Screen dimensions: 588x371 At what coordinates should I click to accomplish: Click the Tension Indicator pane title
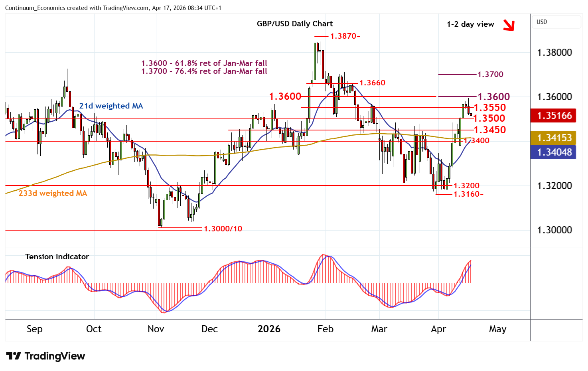[57, 257]
